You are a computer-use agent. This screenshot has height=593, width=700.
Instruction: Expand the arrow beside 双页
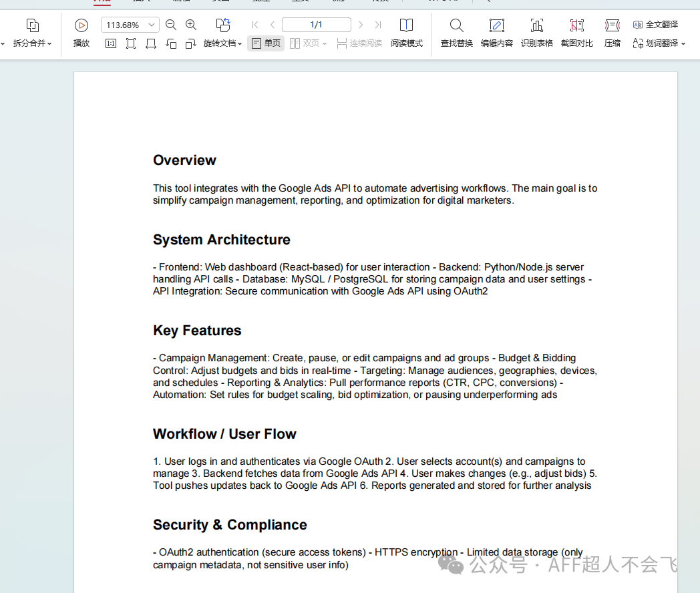tap(325, 43)
